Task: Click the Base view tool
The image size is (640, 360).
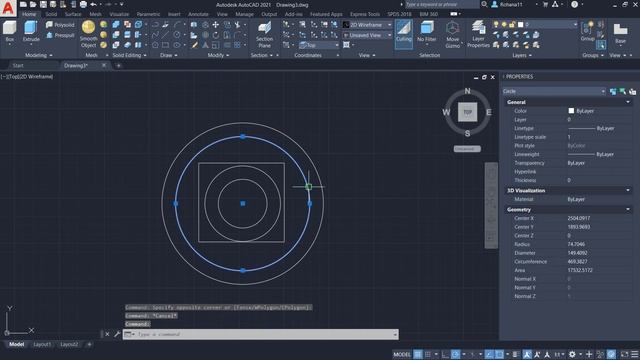Action: pos(620,33)
